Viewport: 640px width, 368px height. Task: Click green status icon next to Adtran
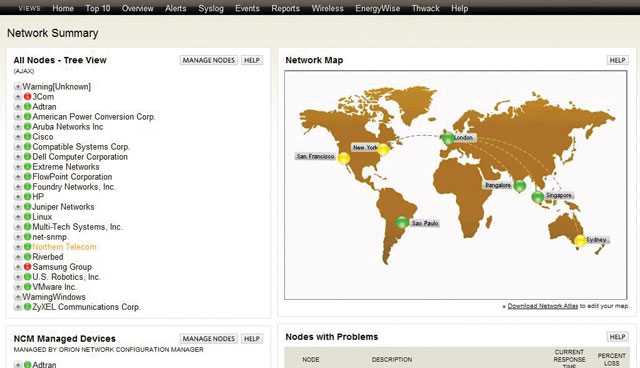[x=27, y=106]
